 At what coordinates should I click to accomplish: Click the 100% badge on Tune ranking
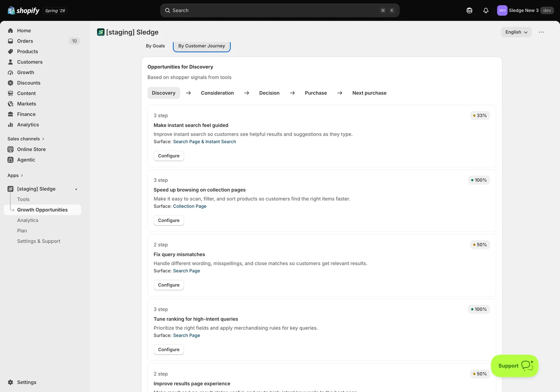479,309
